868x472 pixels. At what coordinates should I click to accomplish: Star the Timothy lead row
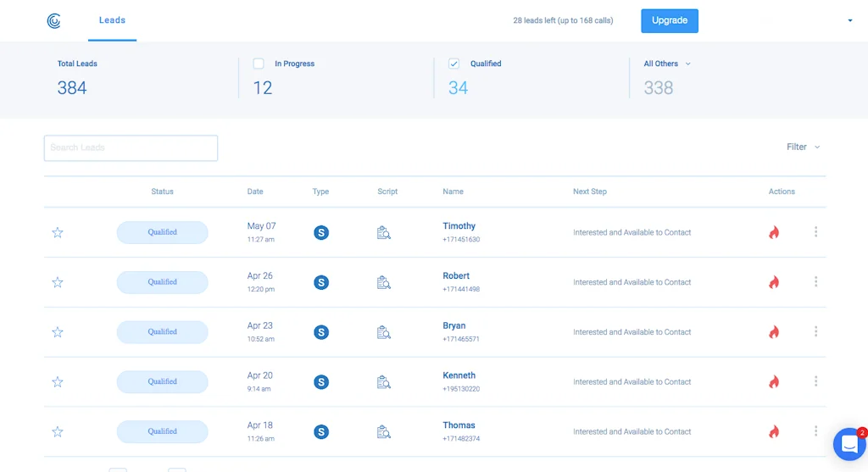click(x=58, y=232)
